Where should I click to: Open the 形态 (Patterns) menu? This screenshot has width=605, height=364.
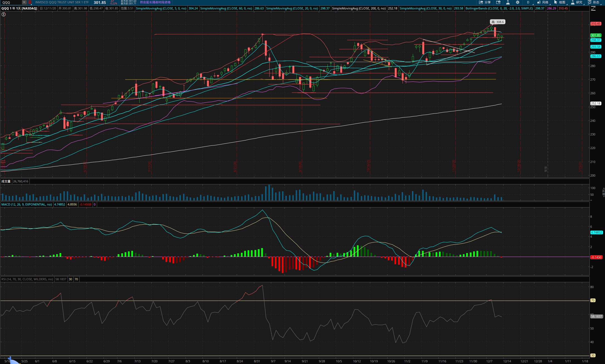pos(594,2)
